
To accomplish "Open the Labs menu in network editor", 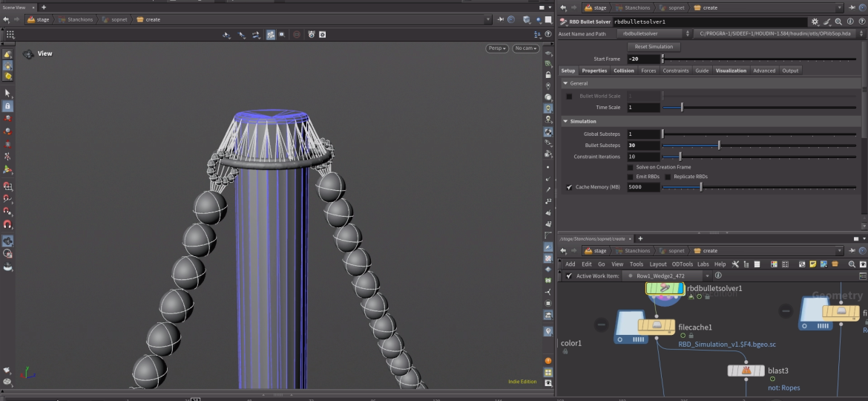I will [703, 264].
